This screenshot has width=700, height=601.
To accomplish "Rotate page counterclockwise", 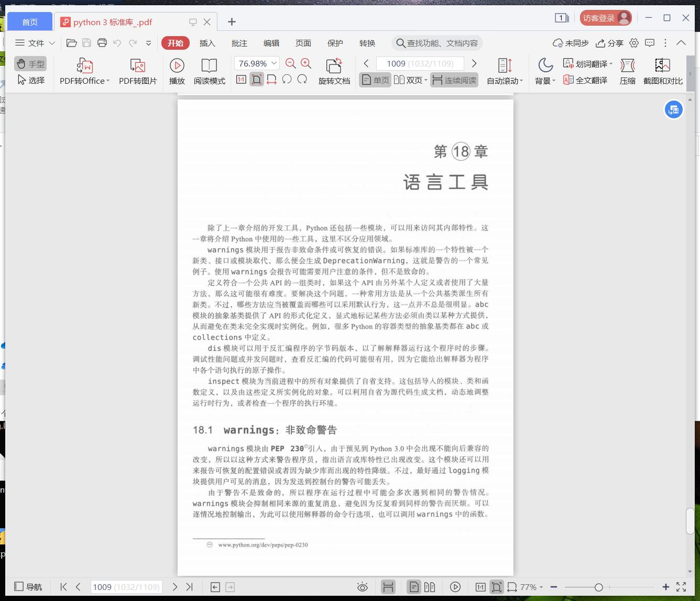I will pos(287,80).
